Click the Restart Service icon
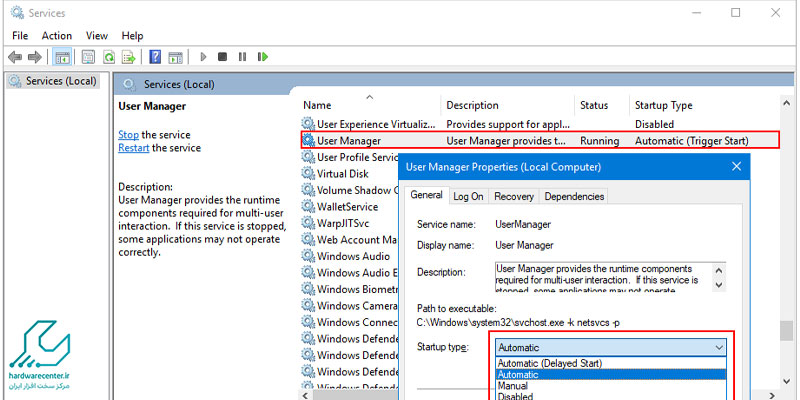 (263, 57)
